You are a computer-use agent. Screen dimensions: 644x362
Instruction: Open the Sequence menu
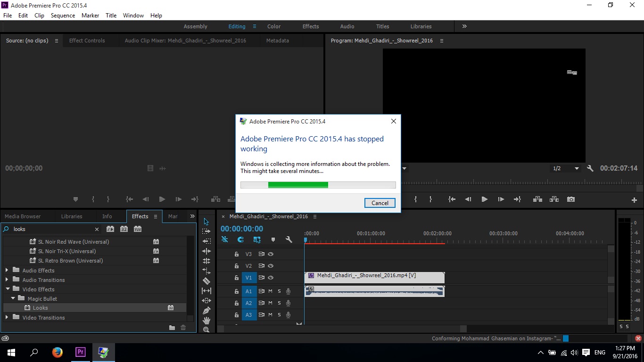[63, 16]
